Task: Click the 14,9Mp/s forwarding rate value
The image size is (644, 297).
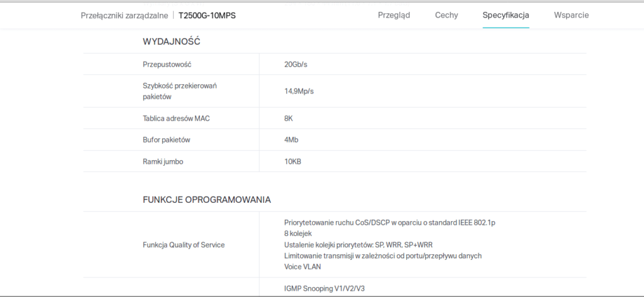Action: [299, 91]
